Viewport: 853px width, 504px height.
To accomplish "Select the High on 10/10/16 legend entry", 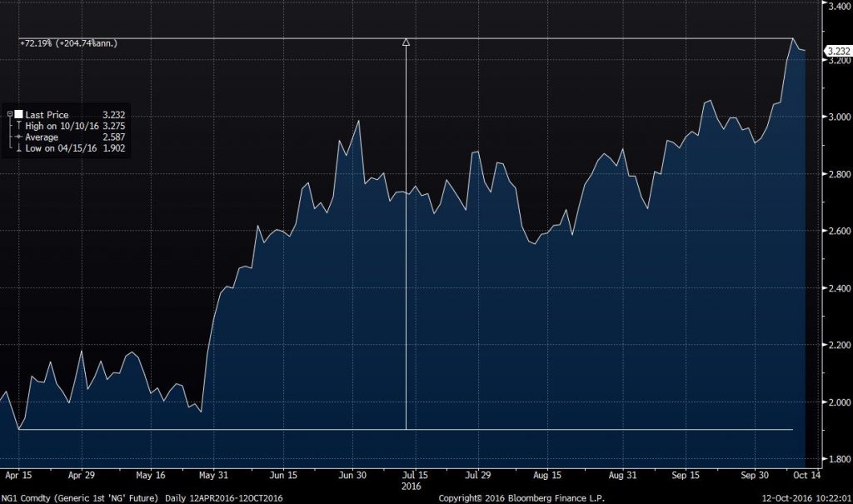I will coord(61,126).
